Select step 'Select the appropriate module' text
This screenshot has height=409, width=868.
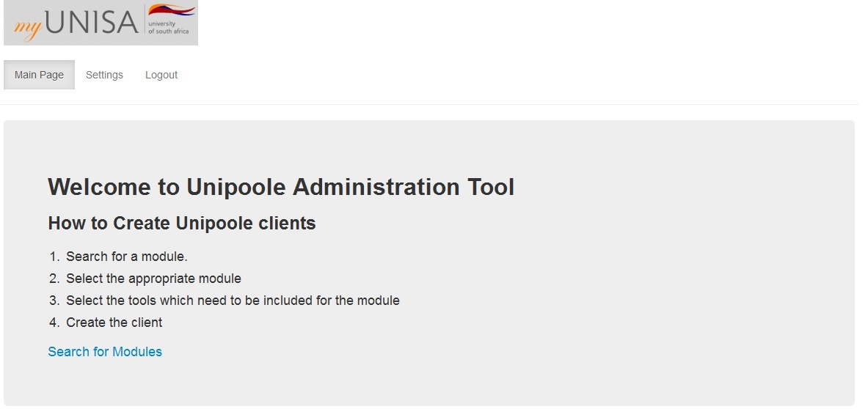coord(154,279)
